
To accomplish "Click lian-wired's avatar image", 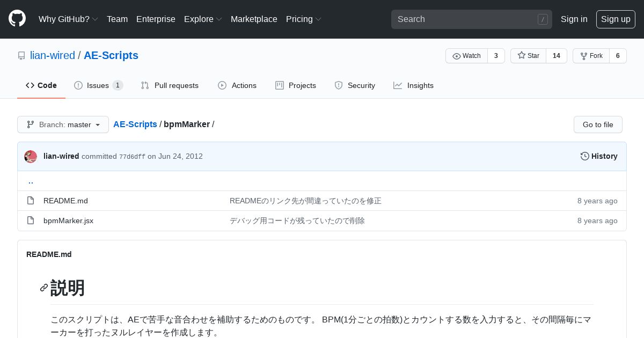I will [31, 156].
